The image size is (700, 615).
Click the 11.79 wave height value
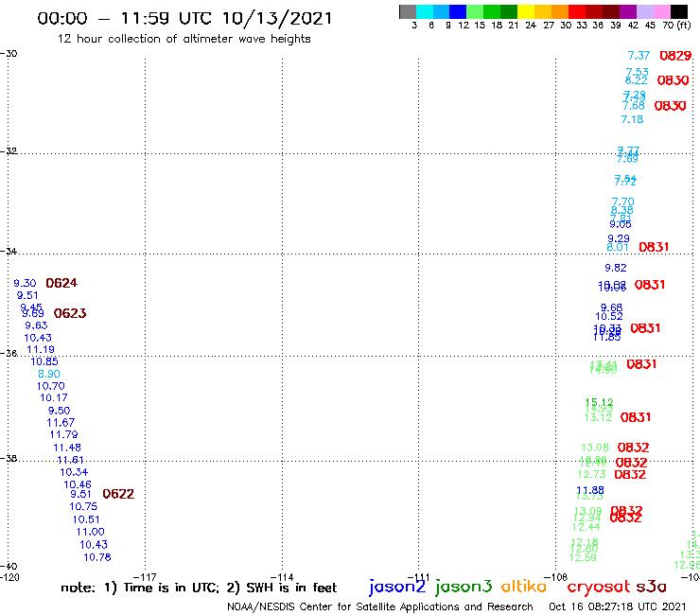[x=63, y=434]
